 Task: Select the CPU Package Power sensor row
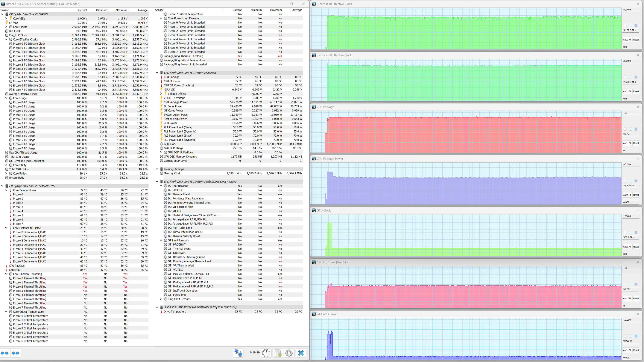(x=176, y=102)
